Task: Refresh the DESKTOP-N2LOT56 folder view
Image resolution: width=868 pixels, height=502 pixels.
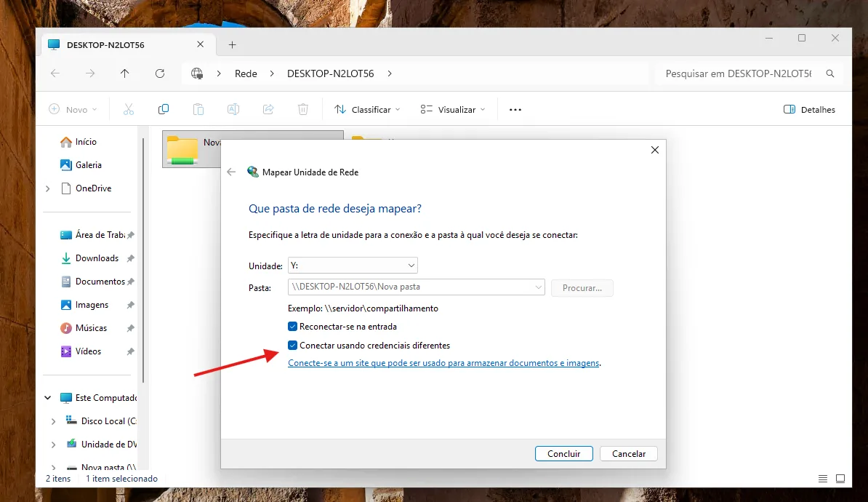Action: pyautogui.click(x=160, y=73)
